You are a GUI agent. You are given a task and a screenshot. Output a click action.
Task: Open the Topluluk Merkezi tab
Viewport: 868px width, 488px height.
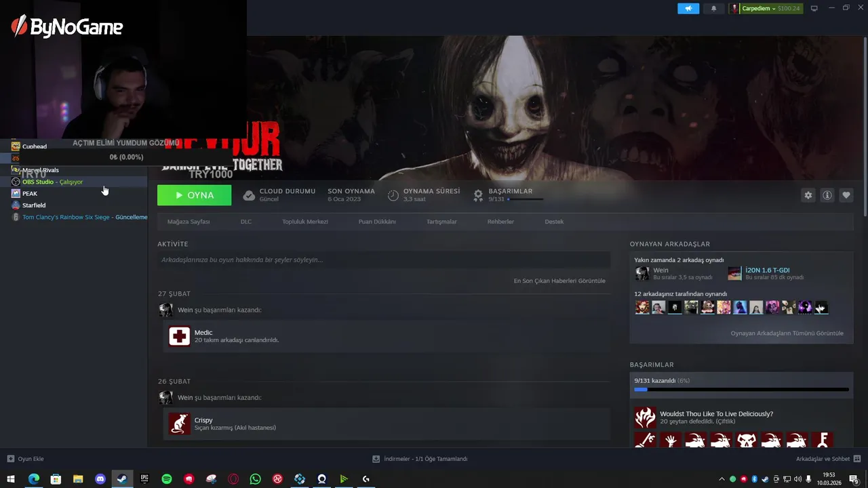click(x=305, y=222)
